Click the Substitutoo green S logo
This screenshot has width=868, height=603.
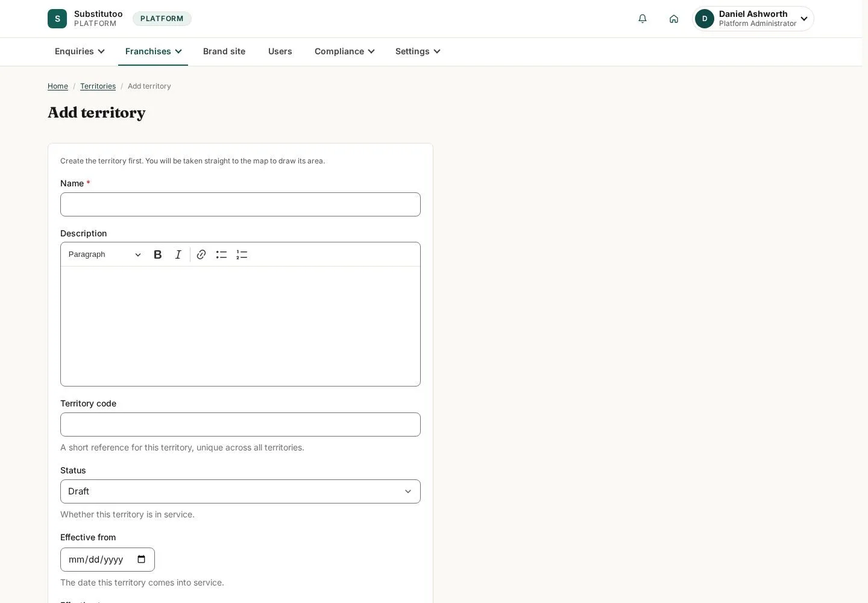coord(57,19)
